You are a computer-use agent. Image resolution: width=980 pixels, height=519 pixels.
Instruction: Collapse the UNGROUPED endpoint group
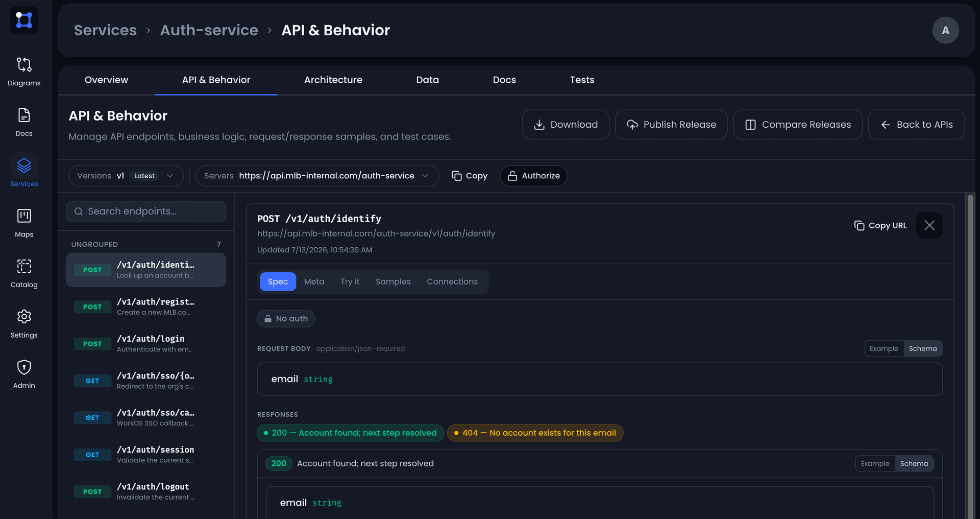pos(146,245)
